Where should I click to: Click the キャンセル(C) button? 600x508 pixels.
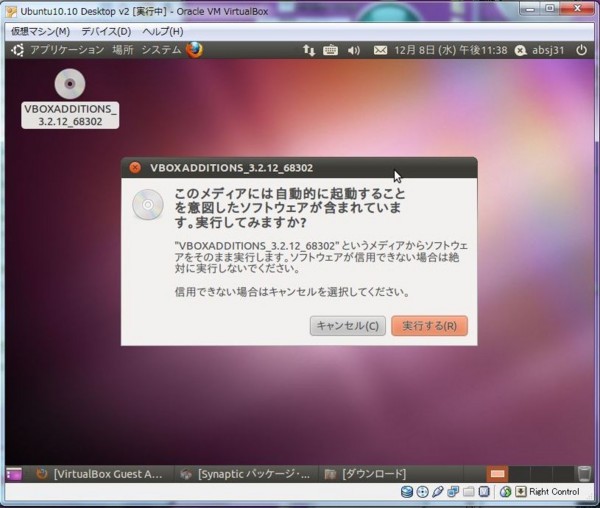click(x=347, y=326)
